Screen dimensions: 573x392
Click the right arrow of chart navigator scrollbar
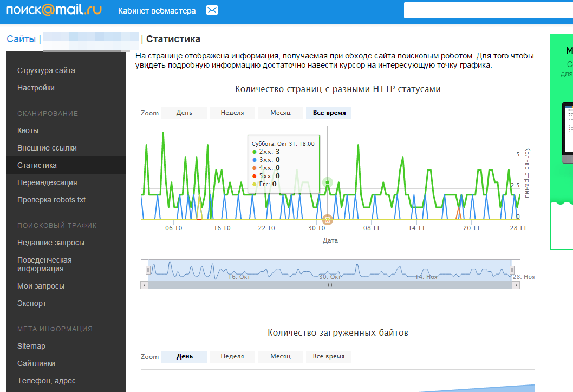[x=516, y=285]
